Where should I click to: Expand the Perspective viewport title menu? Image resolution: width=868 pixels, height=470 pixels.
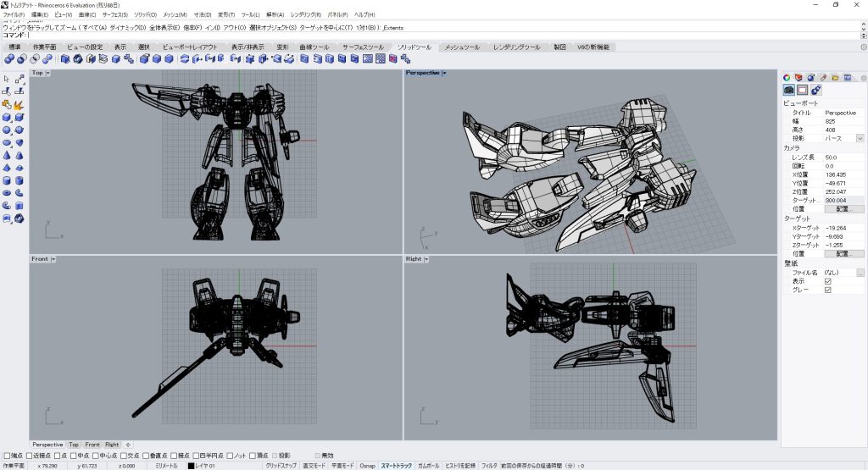(444, 73)
